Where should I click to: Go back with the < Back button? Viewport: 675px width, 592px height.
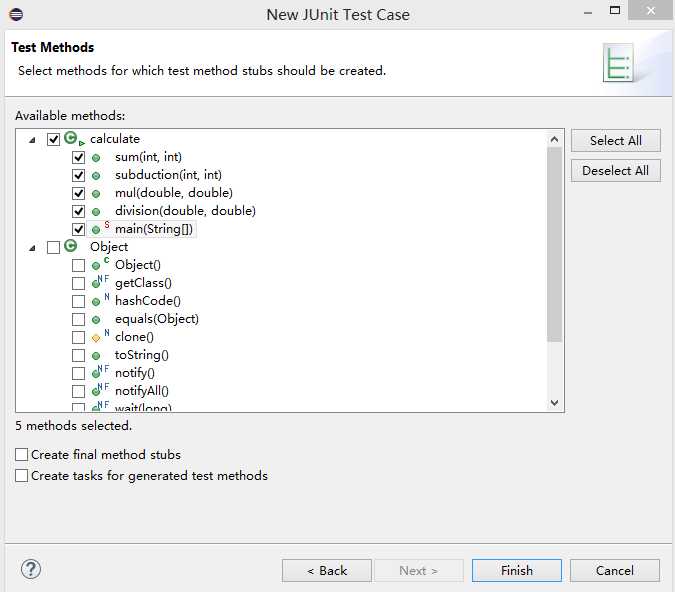click(x=327, y=570)
